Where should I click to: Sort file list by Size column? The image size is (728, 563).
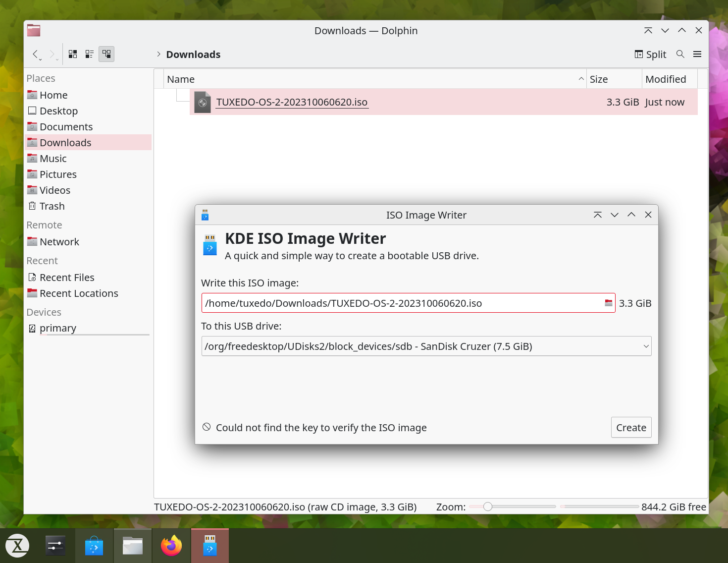[x=614, y=79]
